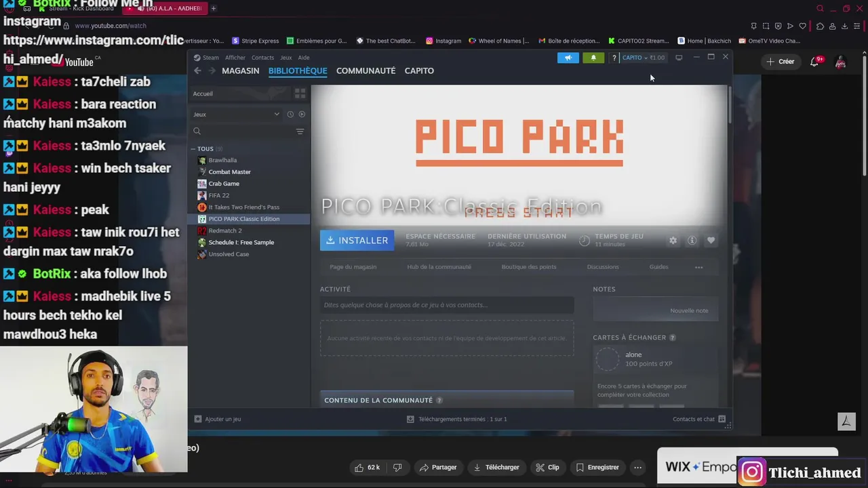This screenshot has height=488, width=868.
Task: Show ready-to-play games filter icon
Action: [302, 115]
